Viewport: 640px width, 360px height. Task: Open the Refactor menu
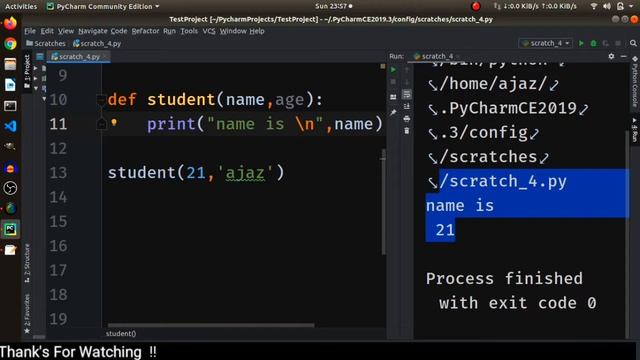[x=145, y=31]
